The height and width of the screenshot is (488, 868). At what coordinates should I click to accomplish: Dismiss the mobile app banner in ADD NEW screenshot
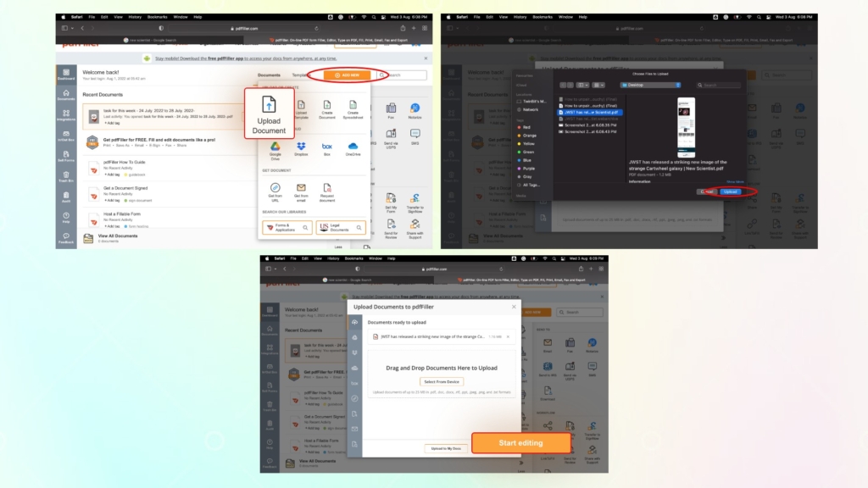point(426,58)
